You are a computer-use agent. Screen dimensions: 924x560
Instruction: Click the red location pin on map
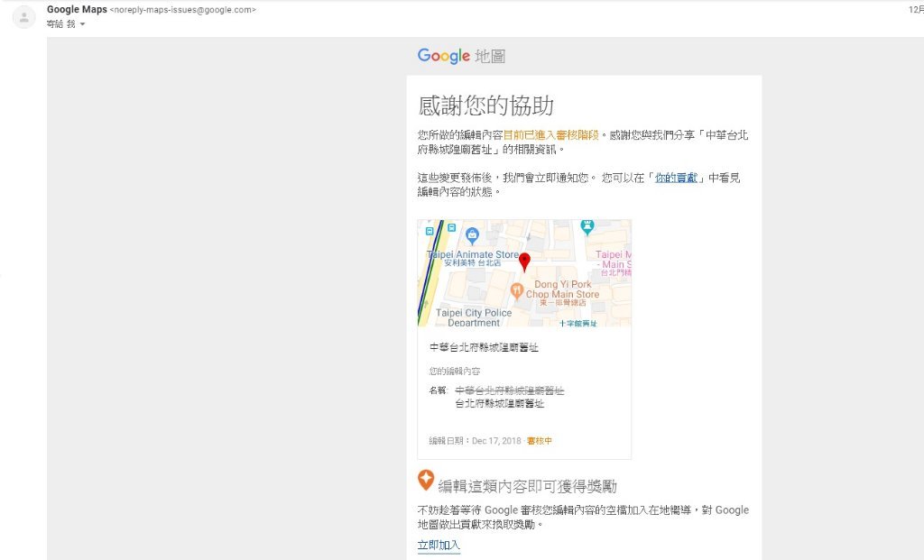[524, 262]
